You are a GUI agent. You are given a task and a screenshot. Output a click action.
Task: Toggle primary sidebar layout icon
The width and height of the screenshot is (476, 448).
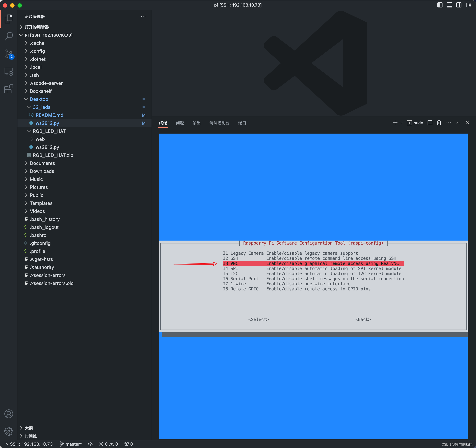tap(440, 5)
